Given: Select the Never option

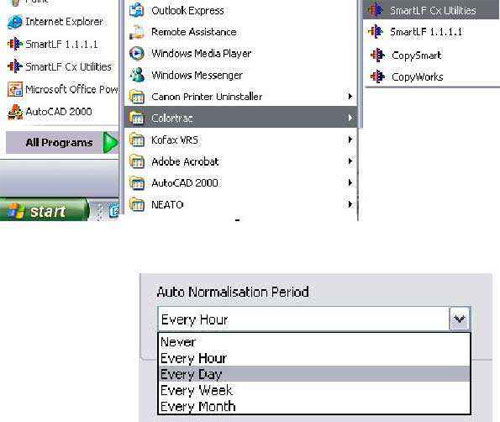Looking at the screenshot, I should pos(314,342).
